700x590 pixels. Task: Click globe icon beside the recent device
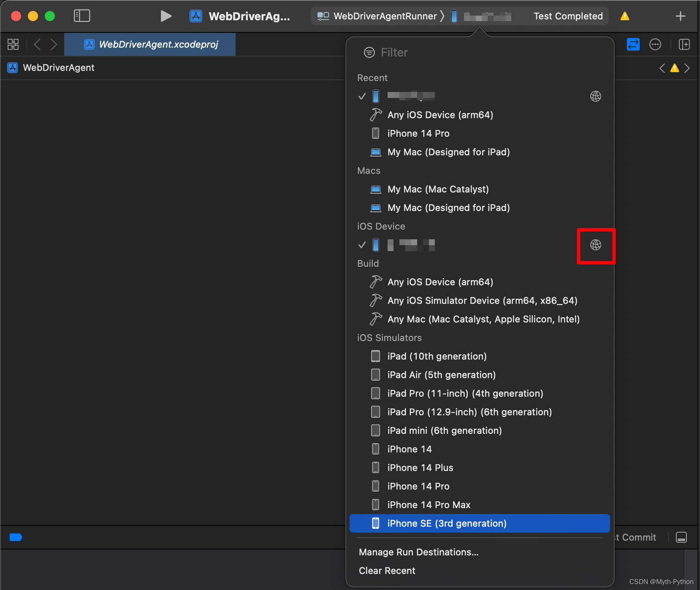click(596, 96)
